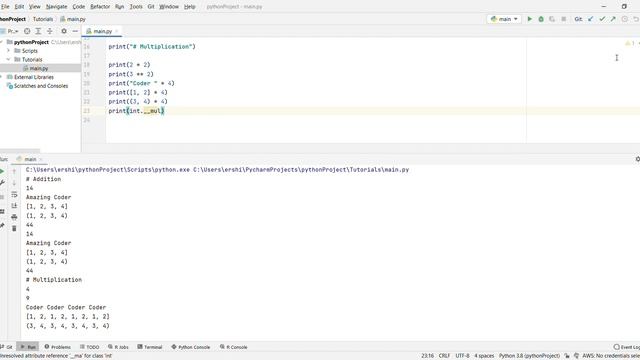Click the AWS credentials status widget
The height and width of the screenshot is (360, 640).
(611, 356)
